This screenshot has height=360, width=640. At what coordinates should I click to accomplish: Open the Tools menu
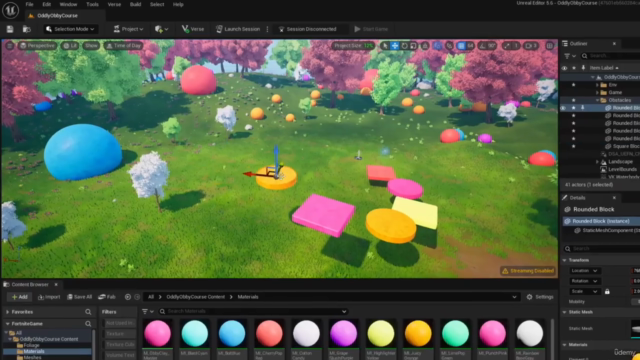92,4
